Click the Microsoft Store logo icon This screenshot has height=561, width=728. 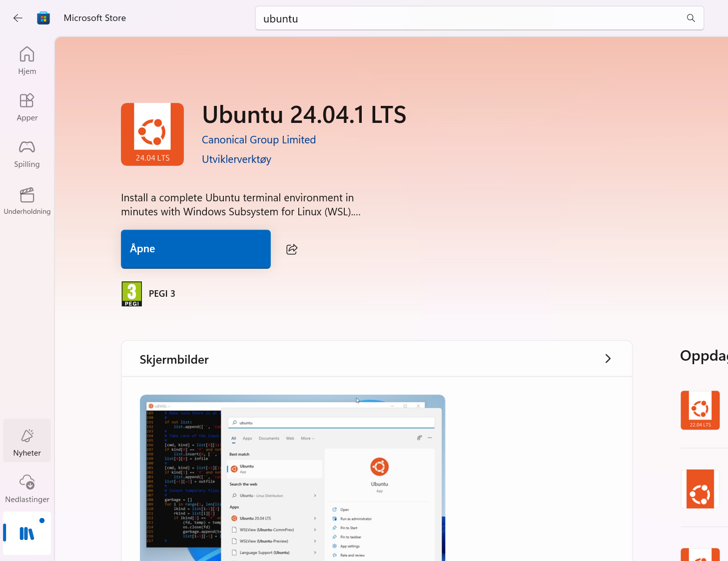pyautogui.click(x=43, y=18)
